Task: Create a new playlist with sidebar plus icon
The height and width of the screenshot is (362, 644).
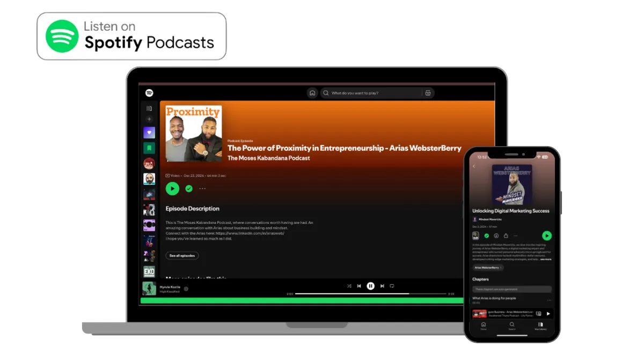Action: (149, 119)
